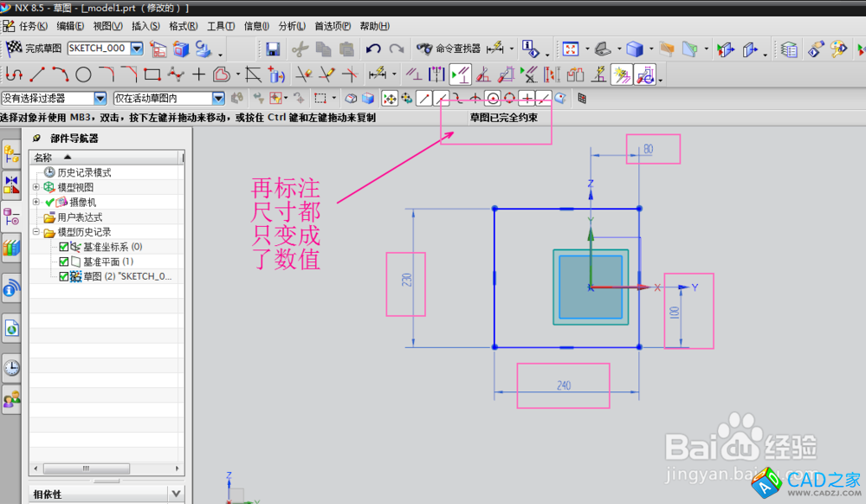
Task: Open the SKETCH_000 name dropdown
Action: pos(137,48)
